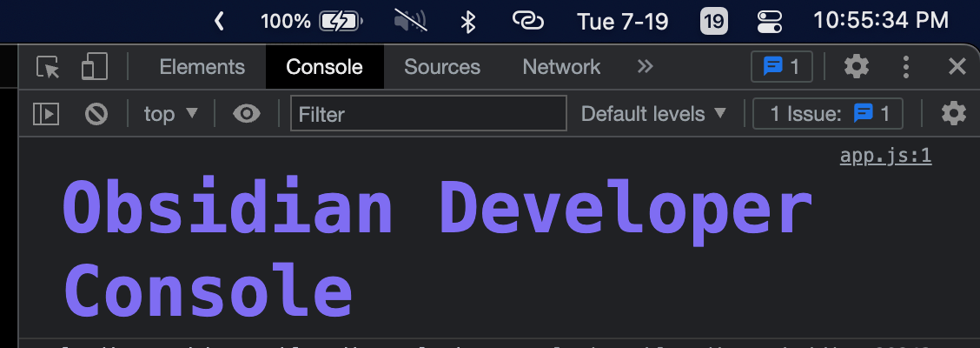Switch to the Elements tab
The height and width of the screenshot is (348, 980).
pyautogui.click(x=202, y=67)
